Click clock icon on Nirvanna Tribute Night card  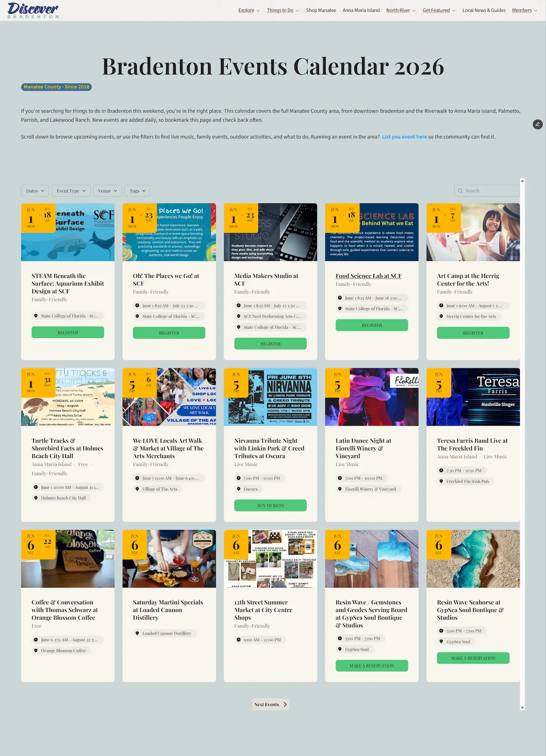239,478
